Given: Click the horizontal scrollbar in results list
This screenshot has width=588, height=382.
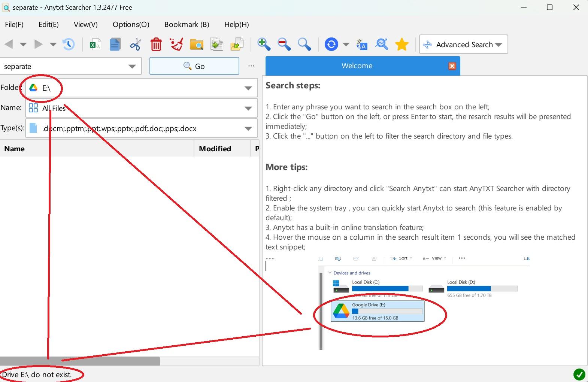Looking at the screenshot, I should 80,361.
